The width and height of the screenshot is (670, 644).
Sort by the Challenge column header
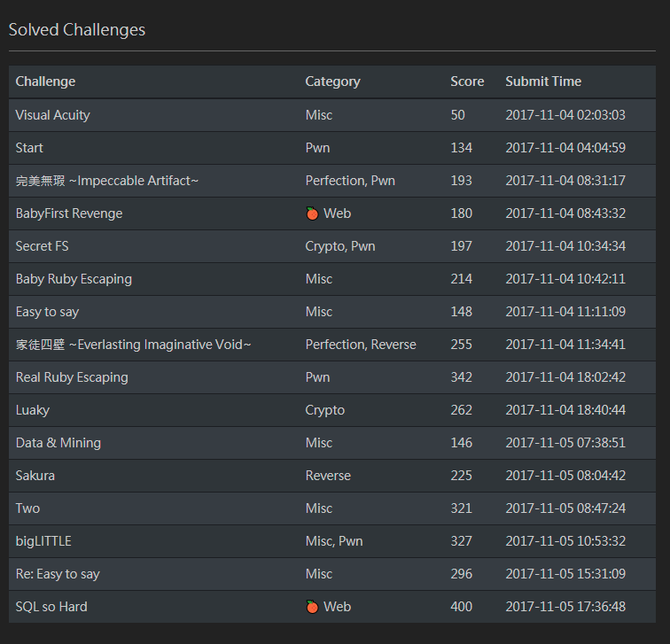coord(45,81)
